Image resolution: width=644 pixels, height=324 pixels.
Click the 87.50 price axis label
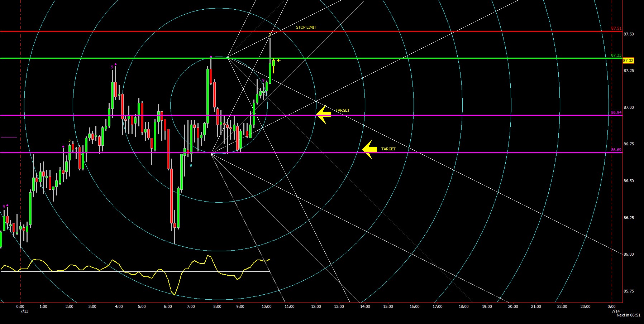pyautogui.click(x=629, y=34)
